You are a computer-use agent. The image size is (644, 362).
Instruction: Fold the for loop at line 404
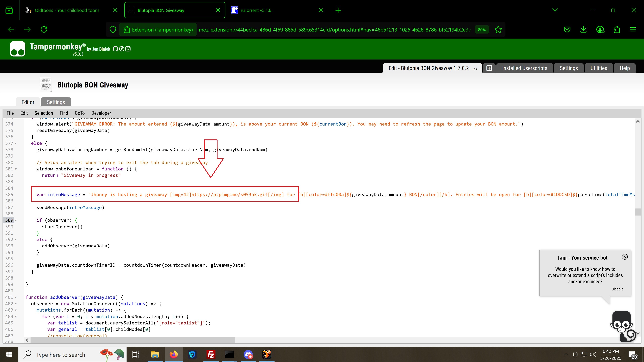16,317
